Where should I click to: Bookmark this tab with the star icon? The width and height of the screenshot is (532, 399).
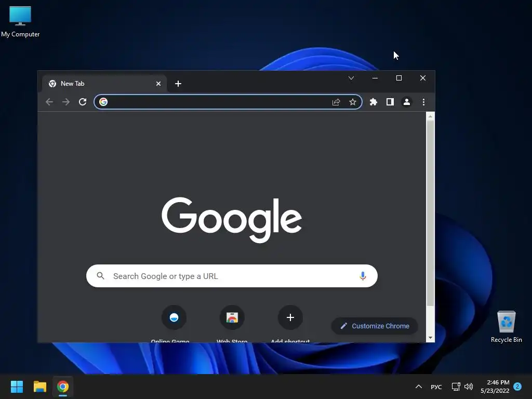(x=353, y=102)
